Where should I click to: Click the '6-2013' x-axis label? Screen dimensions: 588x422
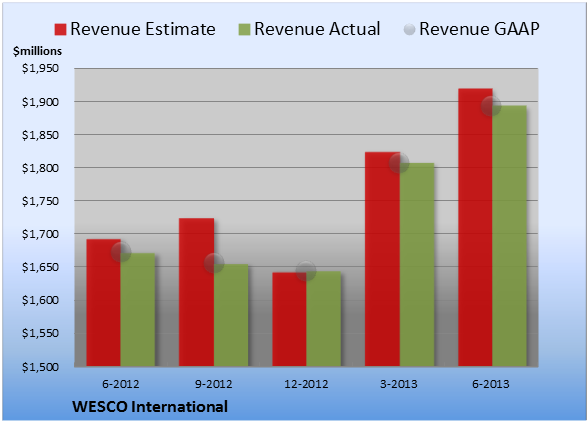click(491, 384)
